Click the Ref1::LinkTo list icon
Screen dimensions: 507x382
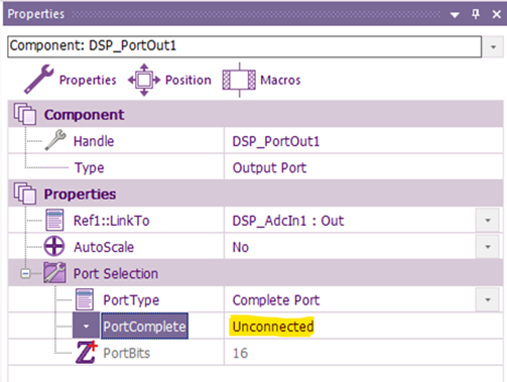pos(54,220)
